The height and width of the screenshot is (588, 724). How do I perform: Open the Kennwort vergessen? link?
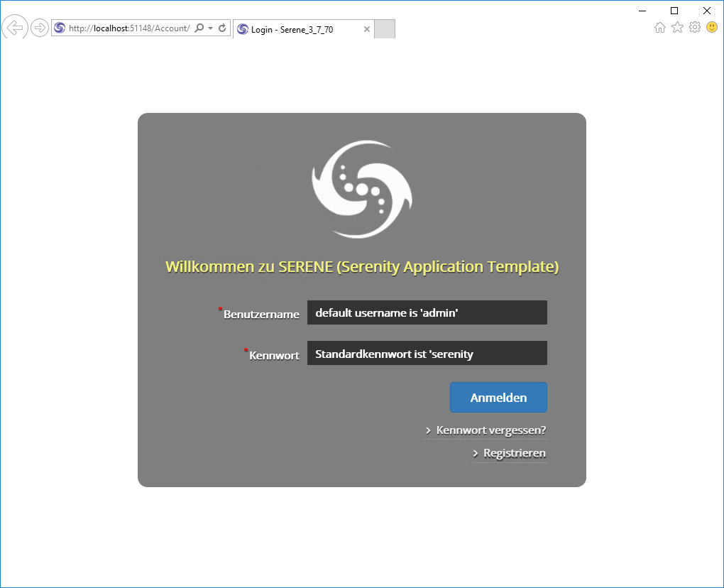[486, 430]
